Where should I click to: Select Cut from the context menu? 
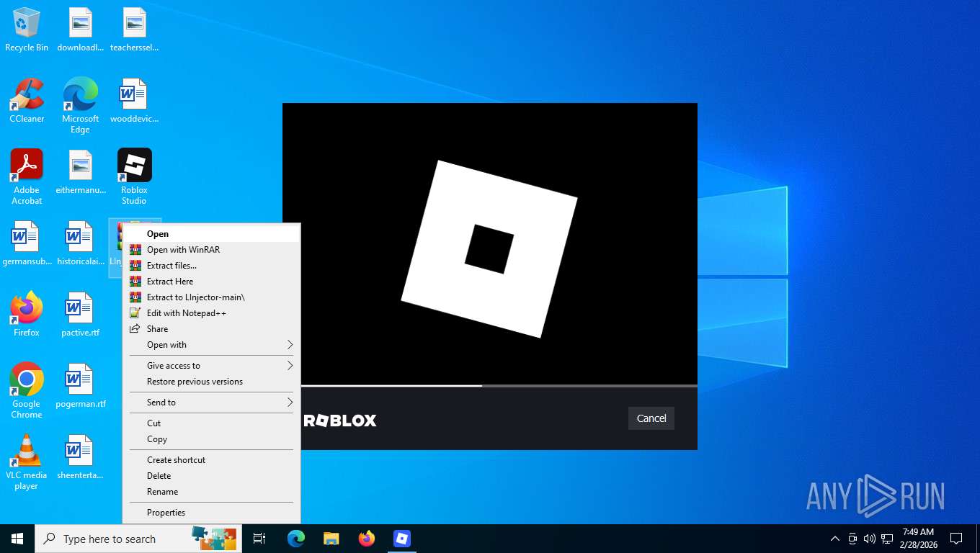point(211,423)
